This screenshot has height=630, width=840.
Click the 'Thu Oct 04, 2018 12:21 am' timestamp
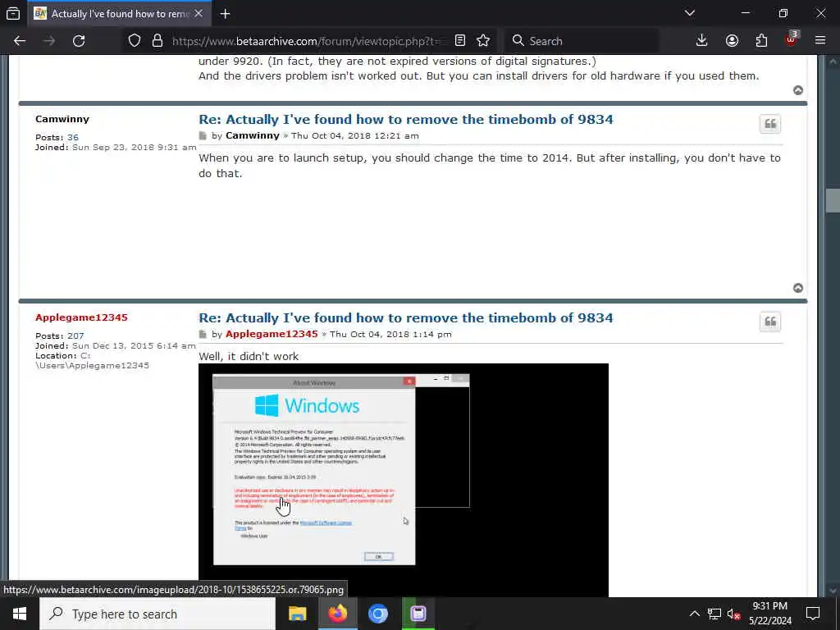point(354,135)
